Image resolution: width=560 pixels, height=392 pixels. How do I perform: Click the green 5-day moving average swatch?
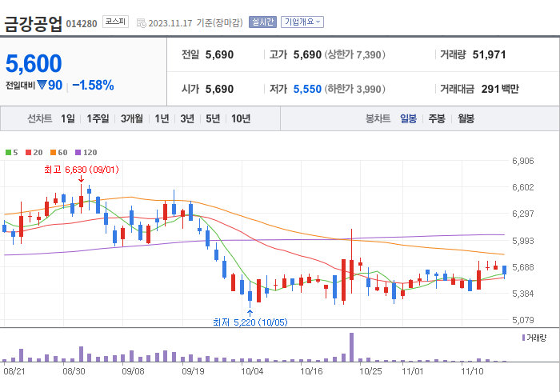coord(8,153)
